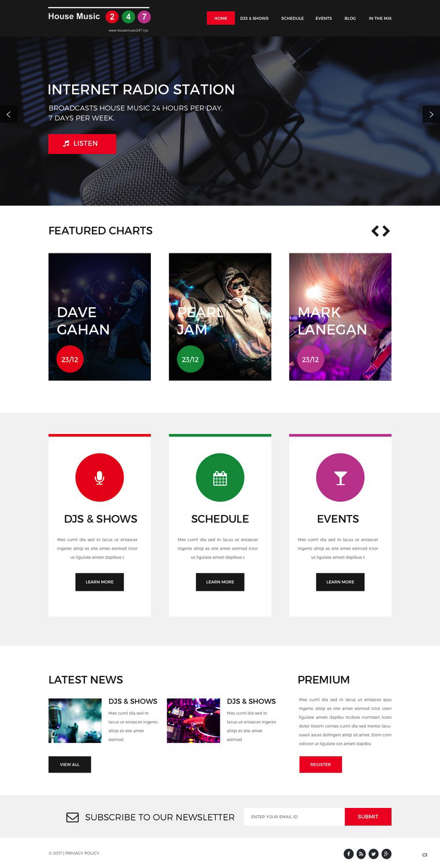This screenshot has height=868, width=440.
Task: Open the Schedule menu item in header
Action: pyautogui.click(x=293, y=19)
